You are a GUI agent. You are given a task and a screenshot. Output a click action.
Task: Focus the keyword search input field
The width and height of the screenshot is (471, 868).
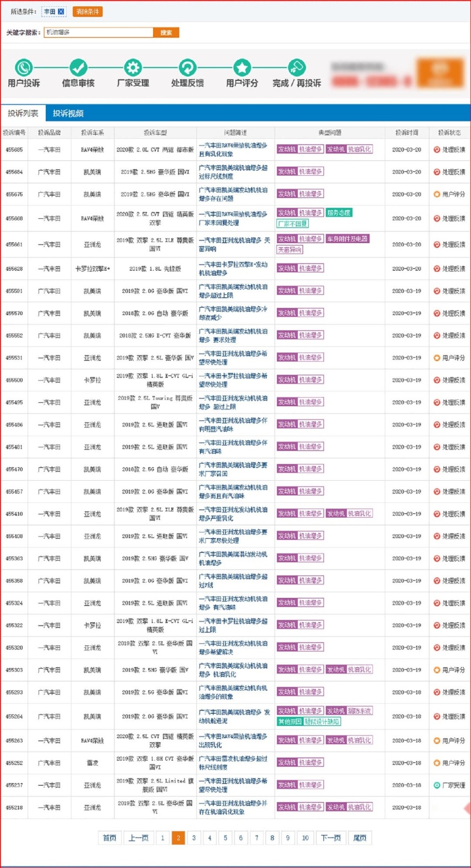pyautogui.click(x=98, y=33)
